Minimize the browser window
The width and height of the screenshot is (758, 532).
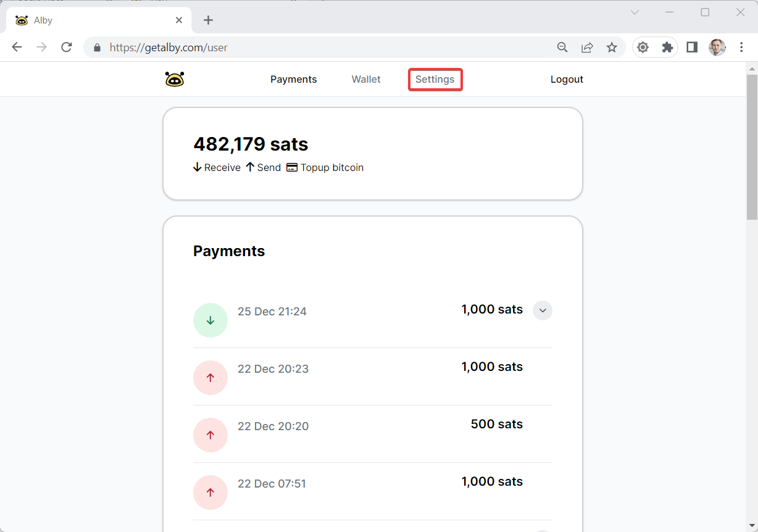pyautogui.click(x=670, y=12)
